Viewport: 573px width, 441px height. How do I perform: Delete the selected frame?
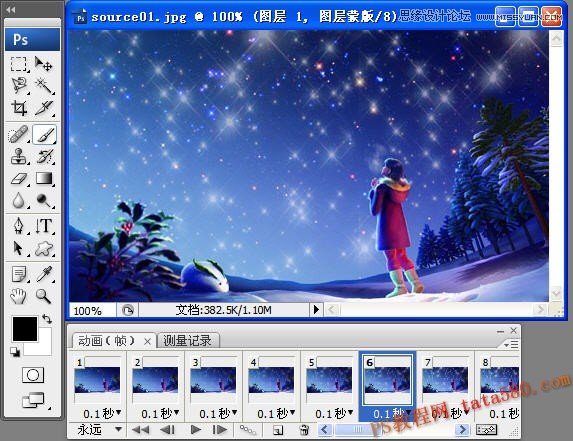point(304,430)
